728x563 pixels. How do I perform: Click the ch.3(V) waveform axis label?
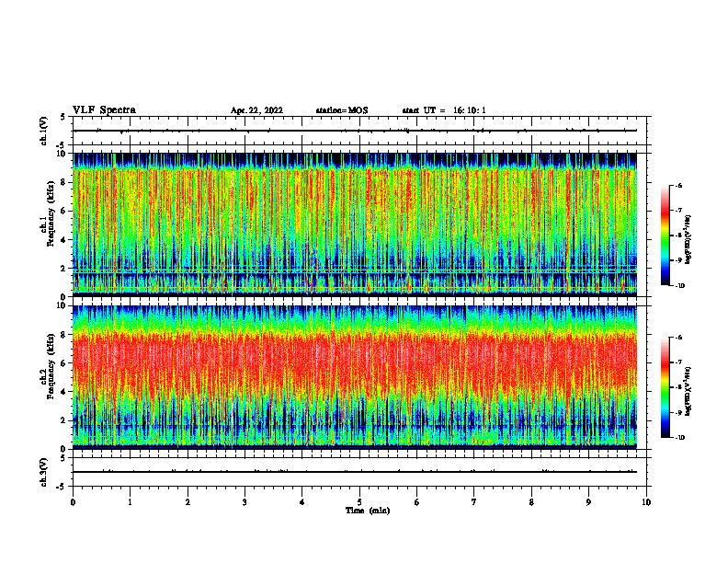tap(44, 472)
